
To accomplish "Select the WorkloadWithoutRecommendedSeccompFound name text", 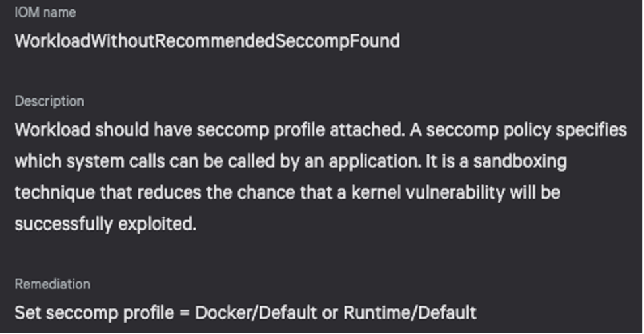I will pos(208,41).
